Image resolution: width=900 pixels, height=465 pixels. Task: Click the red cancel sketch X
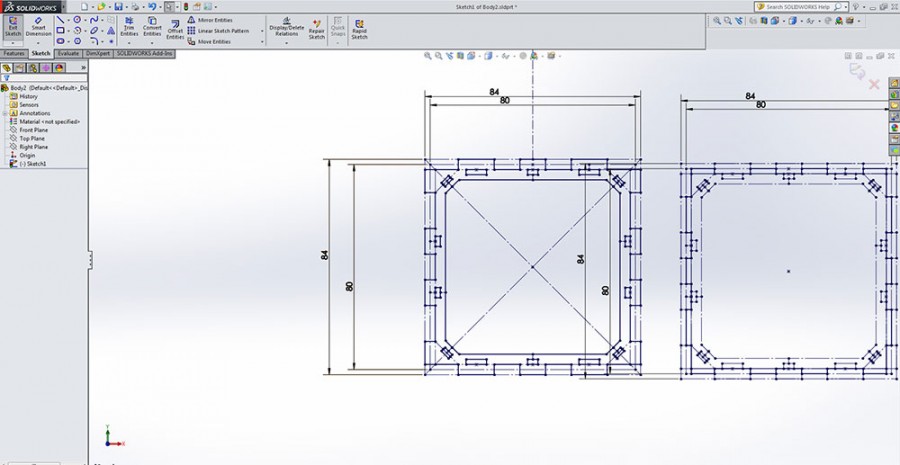coord(874,85)
